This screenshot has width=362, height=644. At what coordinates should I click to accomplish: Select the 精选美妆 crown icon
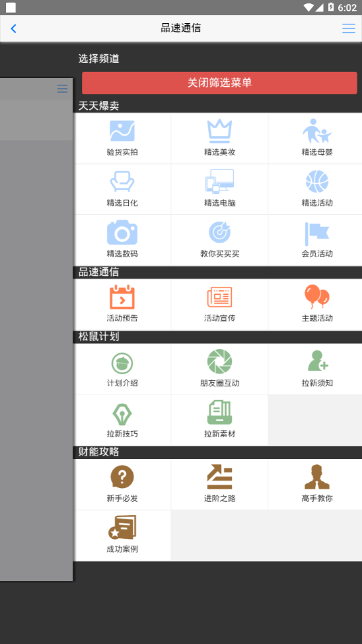click(220, 131)
